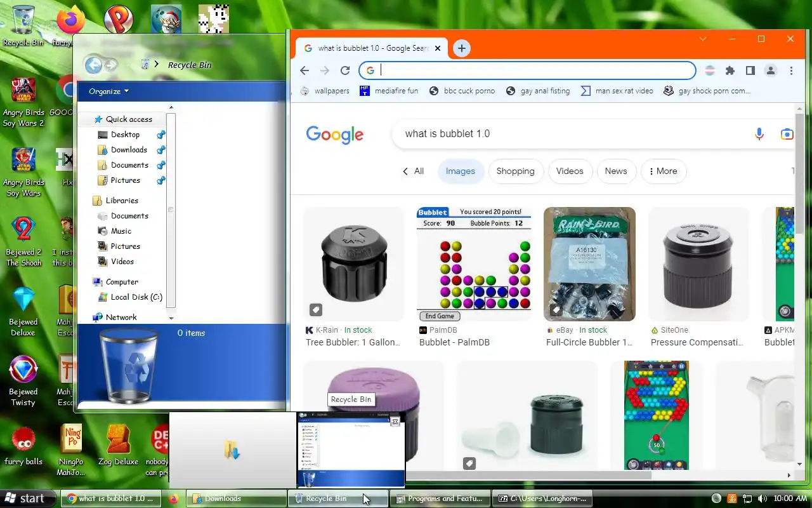Open the Bubblet game screenshot thumbnail

[x=474, y=264]
